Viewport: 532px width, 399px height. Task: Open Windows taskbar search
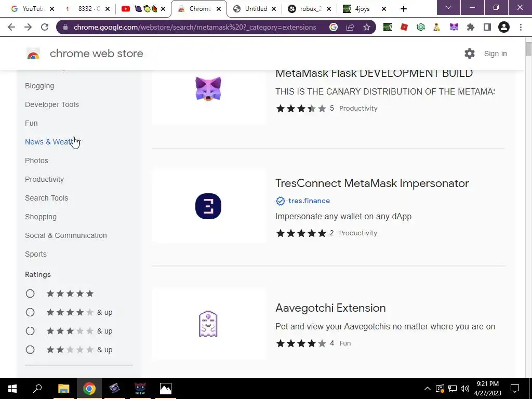click(37, 389)
